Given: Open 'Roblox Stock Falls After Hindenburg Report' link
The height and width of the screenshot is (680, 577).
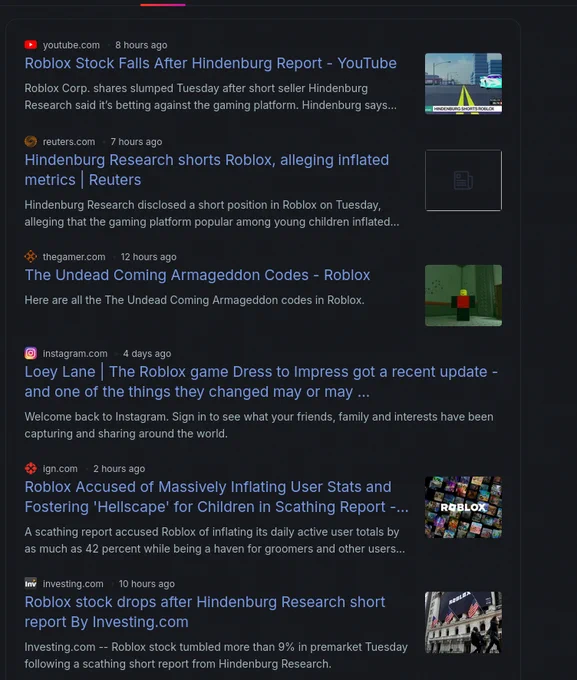Looking at the screenshot, I should [210, 63].
